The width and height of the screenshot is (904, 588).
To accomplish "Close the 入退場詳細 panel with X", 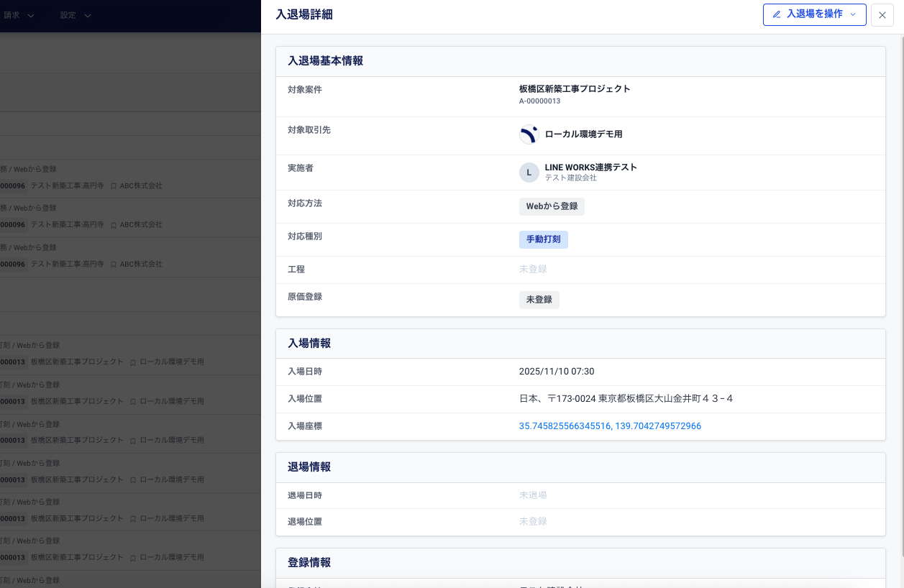I will pos(882,15).
